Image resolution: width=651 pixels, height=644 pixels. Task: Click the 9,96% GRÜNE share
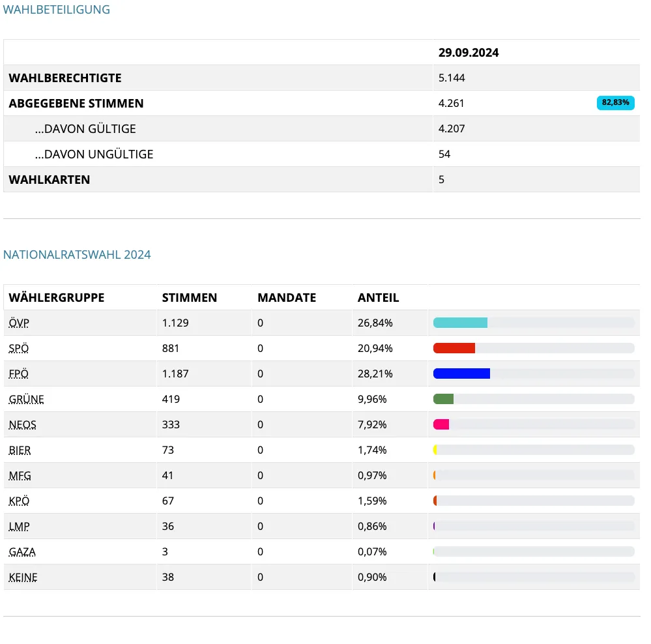click(372, 399)
